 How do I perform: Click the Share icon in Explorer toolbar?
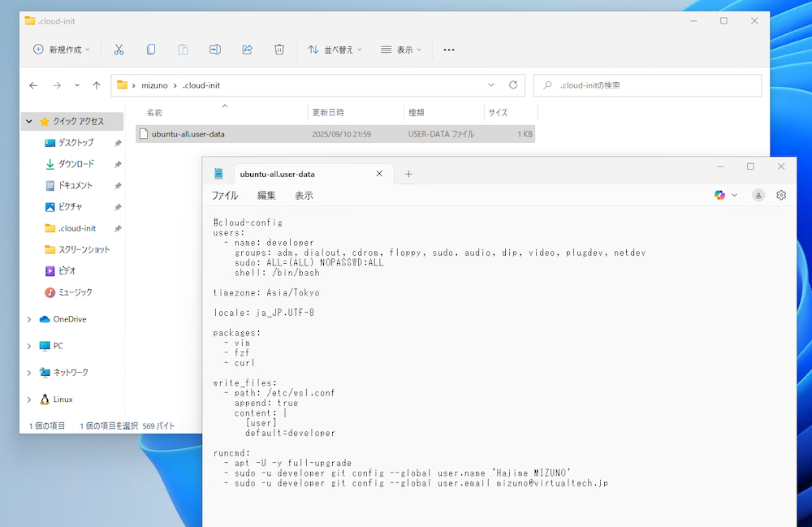[248, 50]
